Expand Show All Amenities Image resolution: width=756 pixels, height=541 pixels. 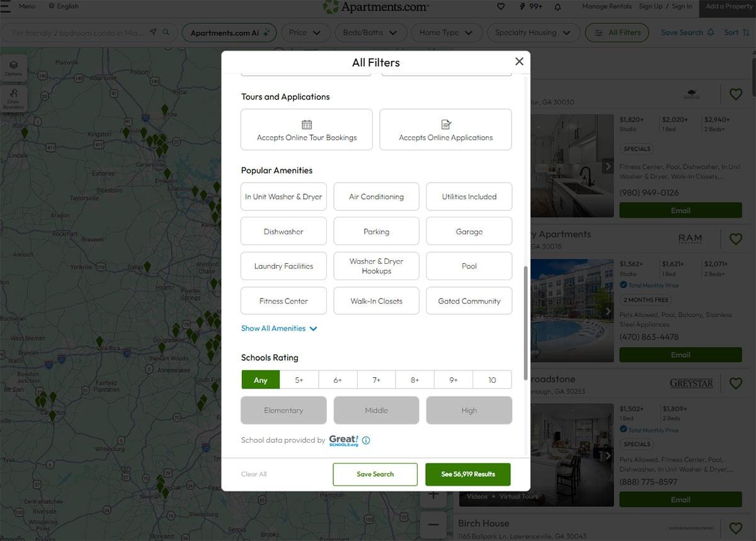[x=279, y=328]
